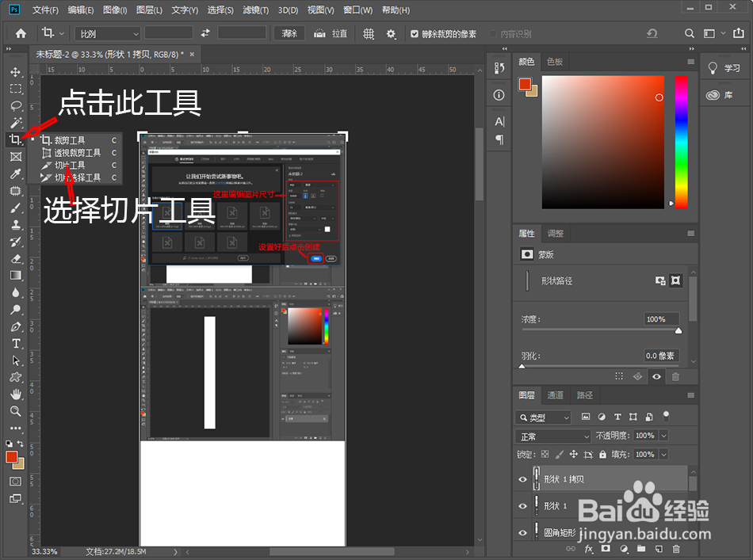This screenshot has width=753, height=560.
Task: Click the 浓度 density slider
Action: click(600, 330)
